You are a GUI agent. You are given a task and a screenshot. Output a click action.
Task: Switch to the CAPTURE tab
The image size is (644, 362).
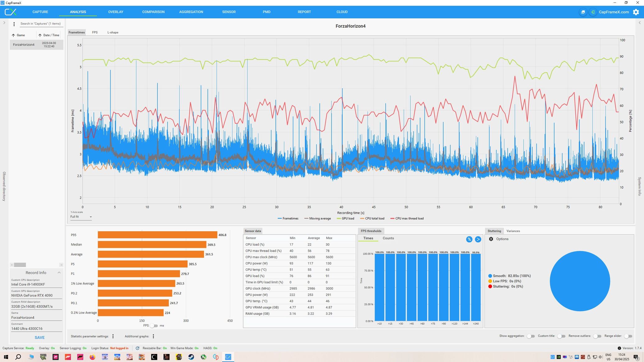tap(40, 12)
